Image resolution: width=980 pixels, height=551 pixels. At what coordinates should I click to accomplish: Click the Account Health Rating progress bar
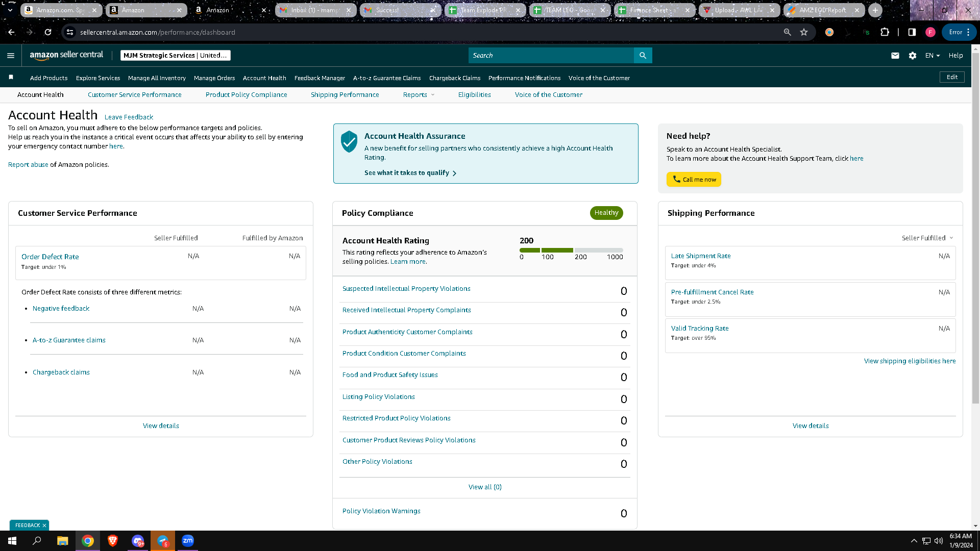point(571,250)
